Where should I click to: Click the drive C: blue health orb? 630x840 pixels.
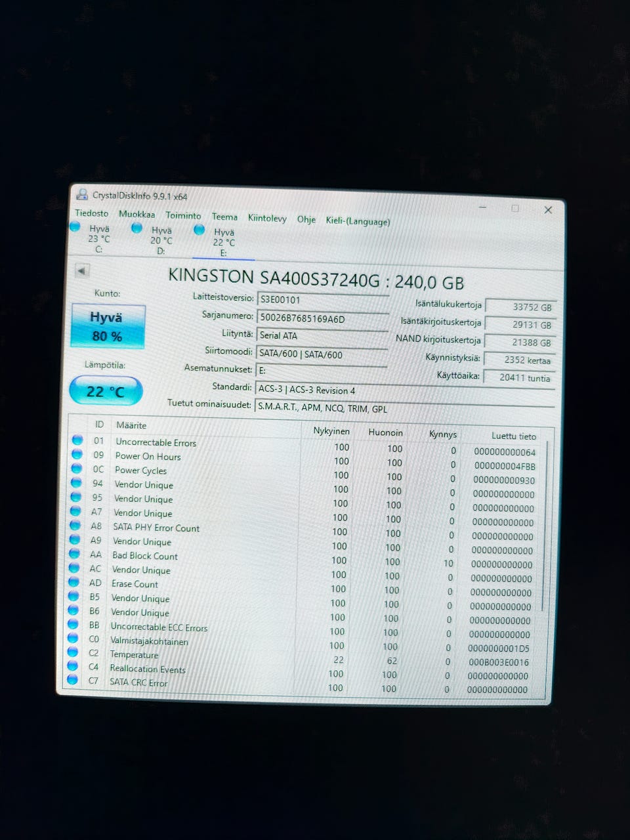75,226
